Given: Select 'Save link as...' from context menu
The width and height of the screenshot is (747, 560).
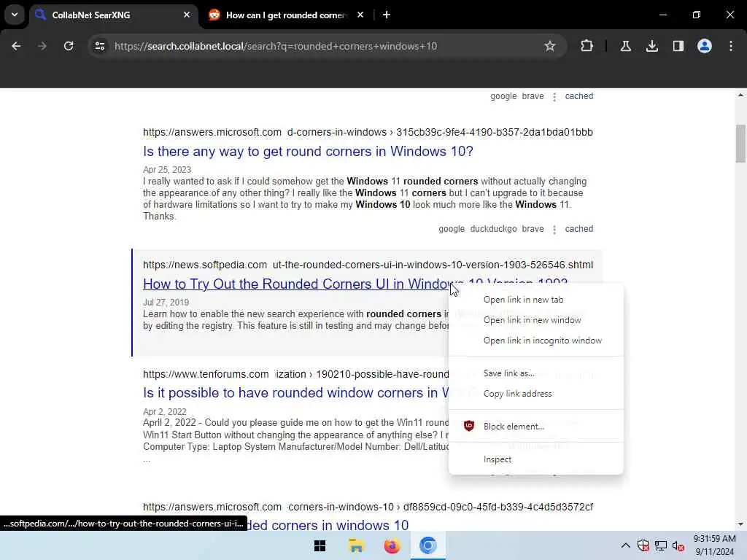Looking at the screenshot, I should 536,373.
